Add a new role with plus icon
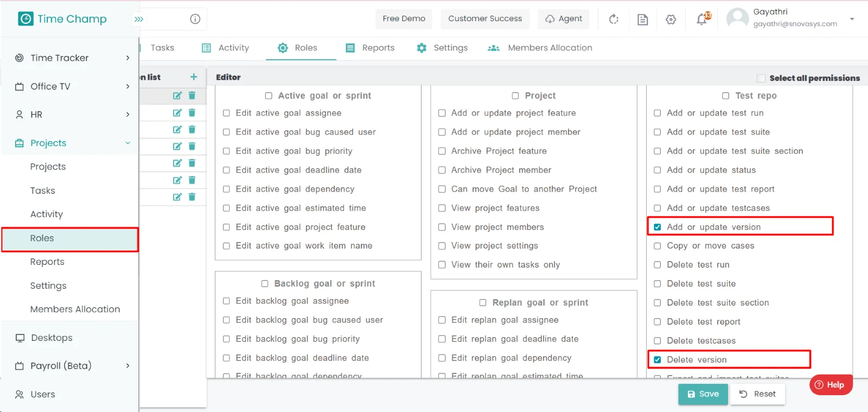This screenshot has height=412, width=868. click(194, 77)
